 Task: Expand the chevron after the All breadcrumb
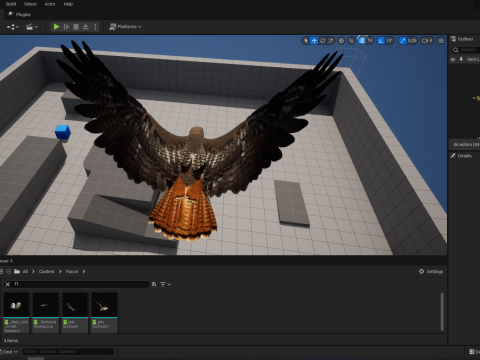coord(33,271)
